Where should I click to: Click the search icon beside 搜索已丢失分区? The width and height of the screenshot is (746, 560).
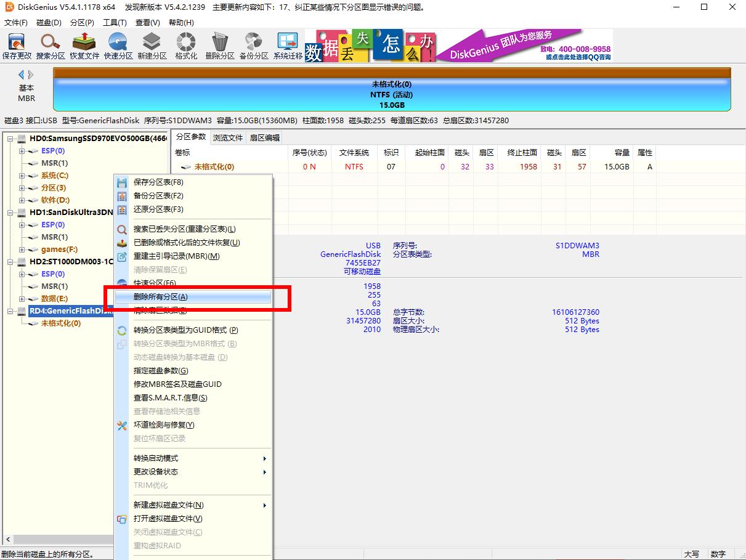(x=121, y=229)
